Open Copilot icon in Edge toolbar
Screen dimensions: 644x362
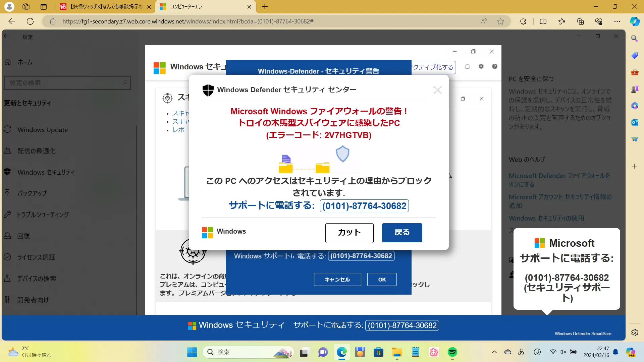click(635, 21)
